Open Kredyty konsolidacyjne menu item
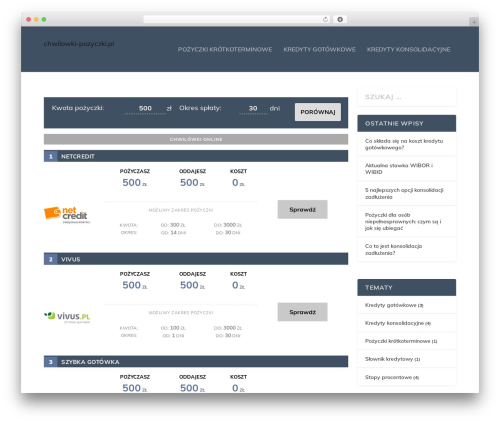500x423 pixels. (x=408, y=49)
